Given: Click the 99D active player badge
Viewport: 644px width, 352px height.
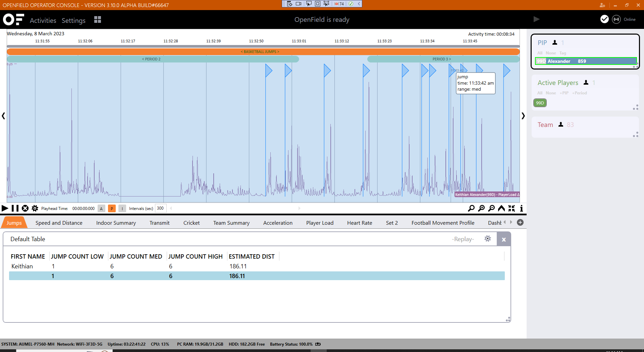Looking at the screenshot, I should [540, 103].
